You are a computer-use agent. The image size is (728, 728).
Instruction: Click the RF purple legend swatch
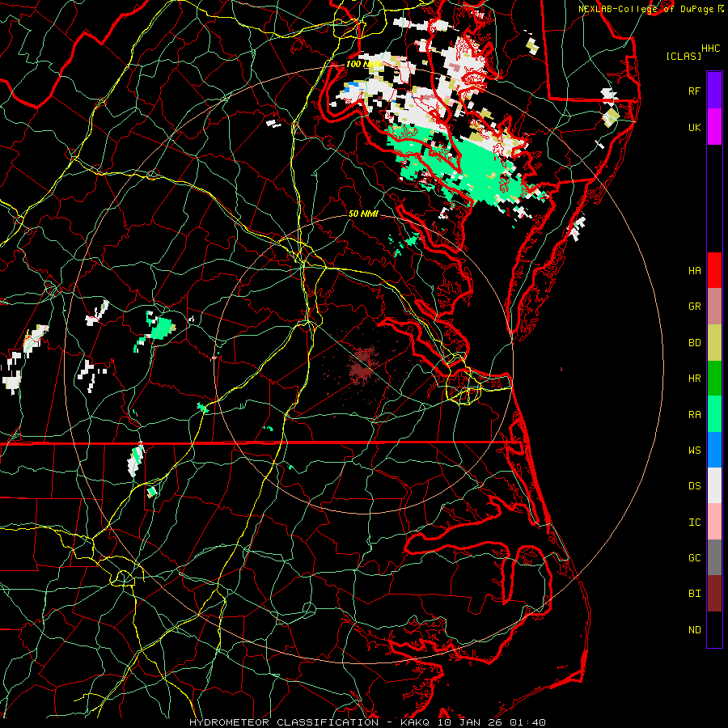coord(714,91)
